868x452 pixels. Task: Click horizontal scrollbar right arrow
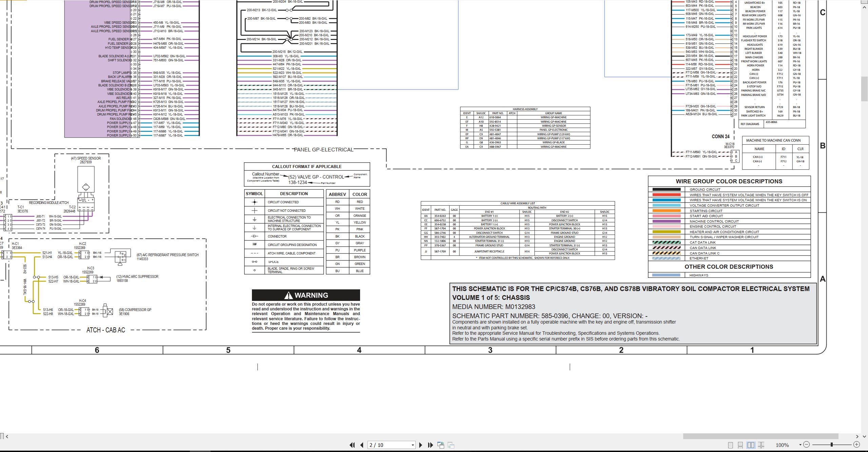point(857,436)
